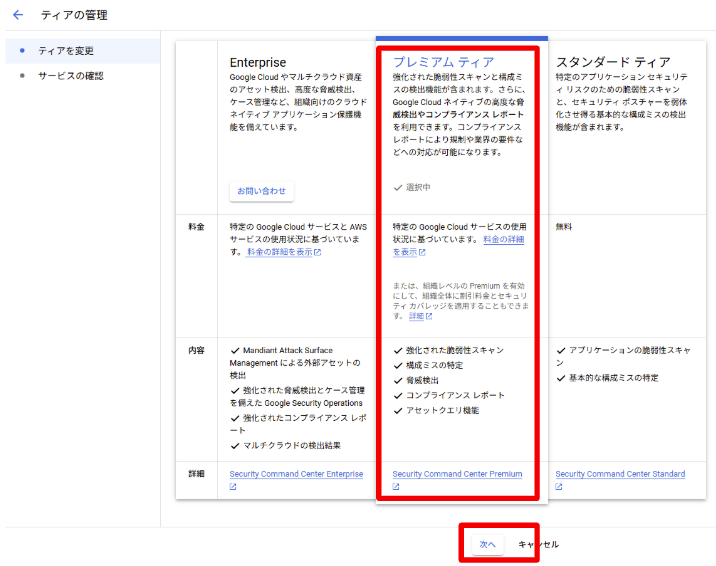The width and height of the screenshot is (716, 566).
Task: Click the ティアの管理 page title
Action: click(74, 15)
